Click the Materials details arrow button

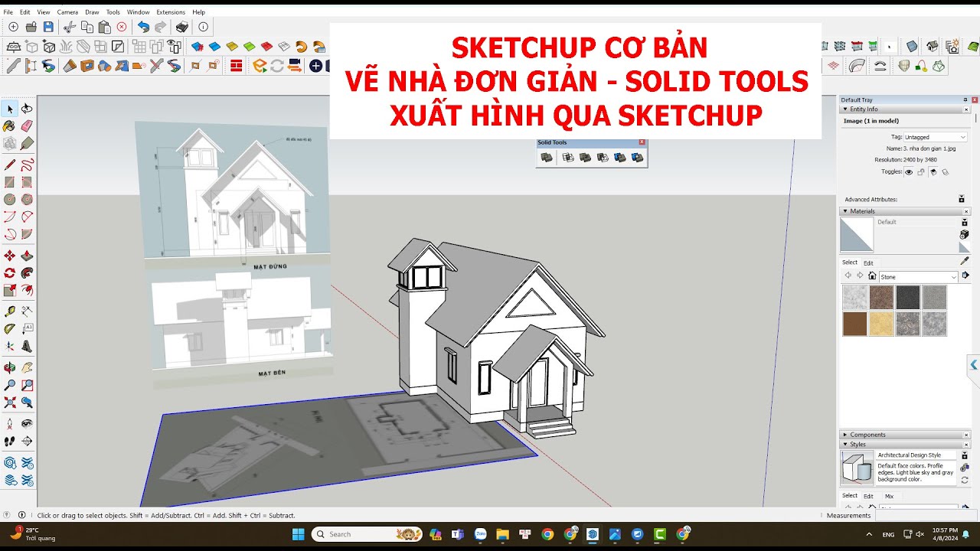pos(965,275)
